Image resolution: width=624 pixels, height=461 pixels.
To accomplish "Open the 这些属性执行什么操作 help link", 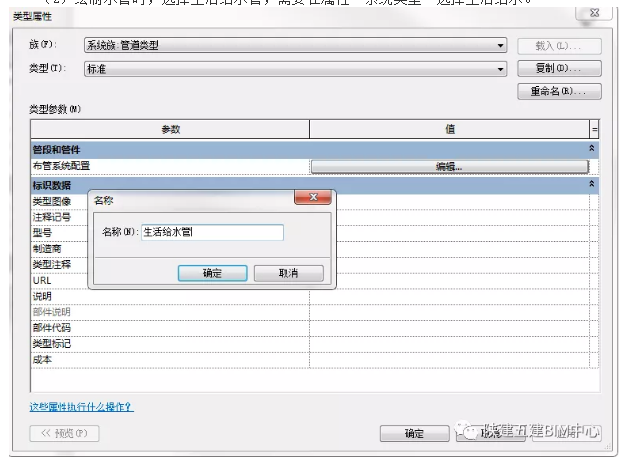I will [x=81, y=407].
